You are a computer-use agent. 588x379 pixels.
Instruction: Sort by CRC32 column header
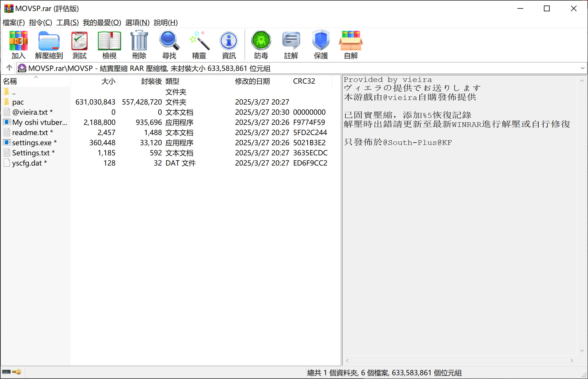pyautogui.click(x=304, y=81)
